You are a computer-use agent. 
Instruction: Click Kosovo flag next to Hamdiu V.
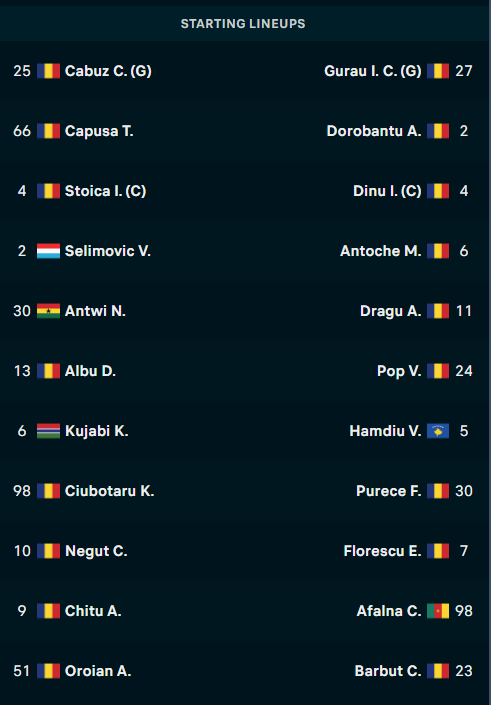point(438,431)
